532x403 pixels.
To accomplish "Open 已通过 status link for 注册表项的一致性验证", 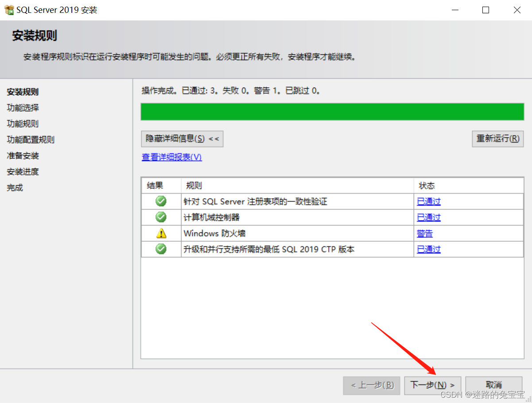I will [429, 201].
